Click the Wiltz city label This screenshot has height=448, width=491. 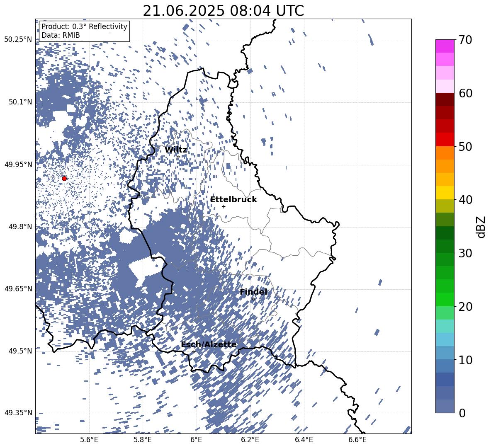click(x=176, y=150)
